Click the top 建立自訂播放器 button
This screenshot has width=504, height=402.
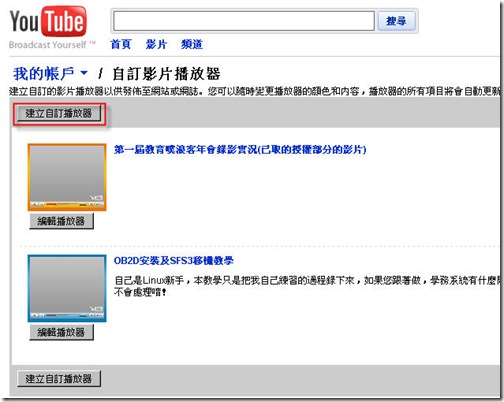59,113
